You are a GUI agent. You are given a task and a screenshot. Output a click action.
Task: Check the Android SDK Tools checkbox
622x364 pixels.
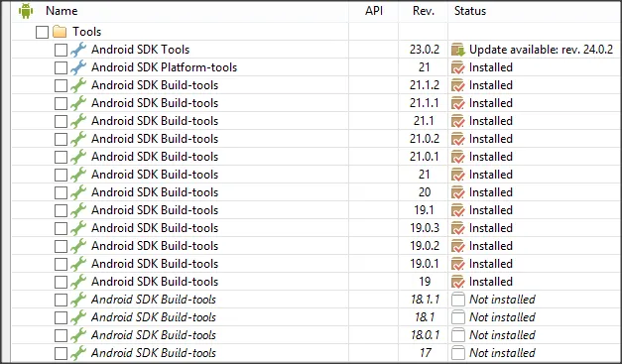point(61,50)
